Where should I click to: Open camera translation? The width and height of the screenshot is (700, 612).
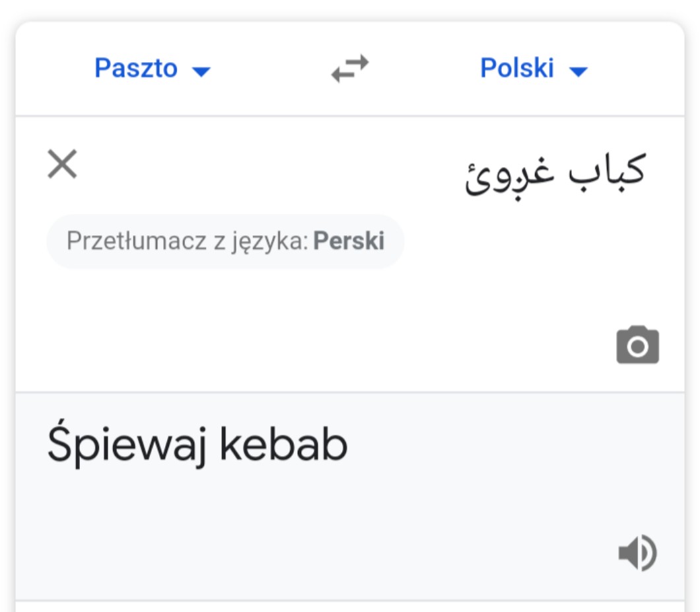point(637,345)
